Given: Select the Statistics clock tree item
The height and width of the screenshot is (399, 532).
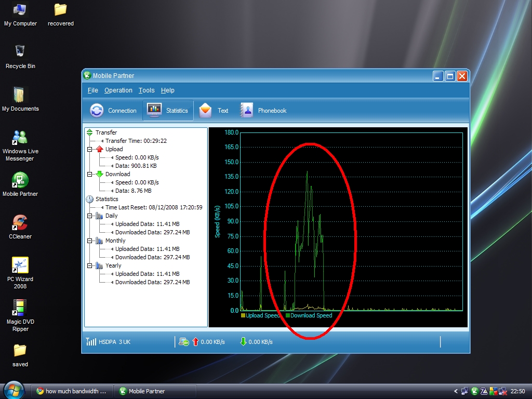Looking at the screenshot, I should 107,199.
